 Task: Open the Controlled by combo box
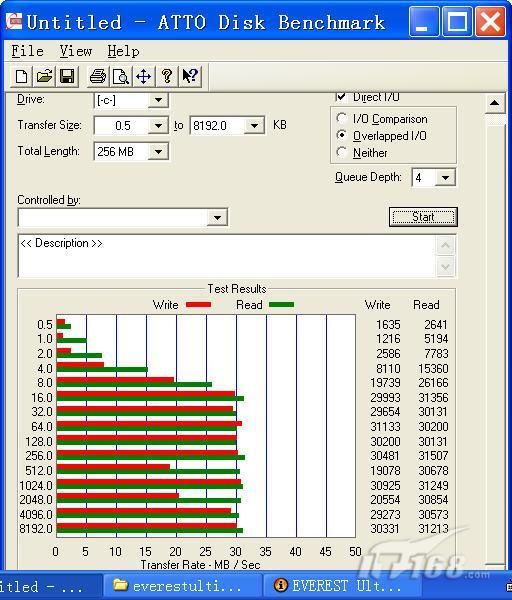coord(123,218)
